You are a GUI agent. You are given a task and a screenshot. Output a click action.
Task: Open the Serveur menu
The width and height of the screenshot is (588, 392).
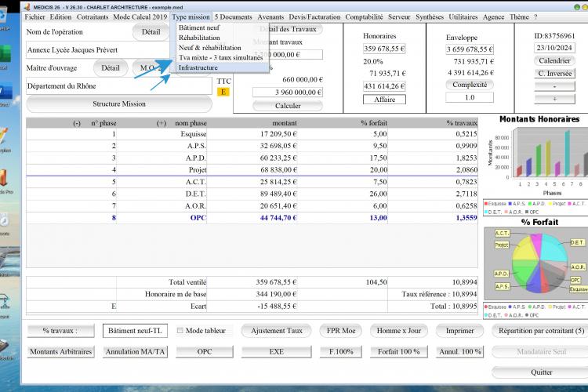(399, 17)
